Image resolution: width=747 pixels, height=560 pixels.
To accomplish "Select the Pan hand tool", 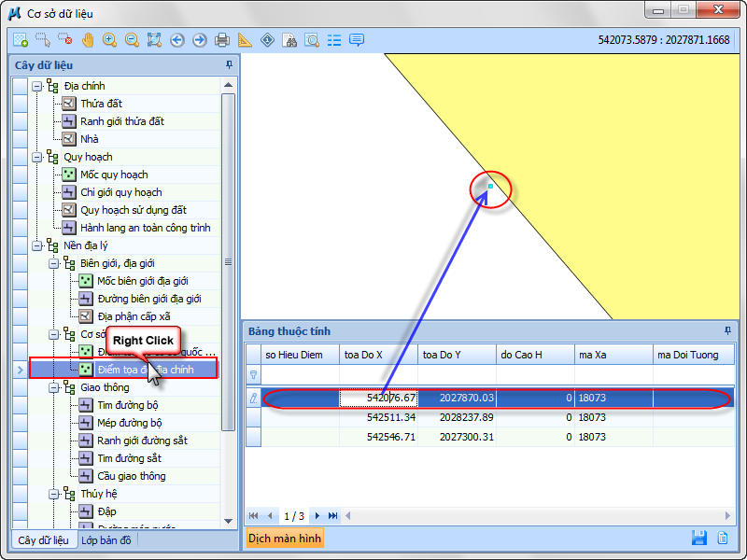I will [88, 40].
